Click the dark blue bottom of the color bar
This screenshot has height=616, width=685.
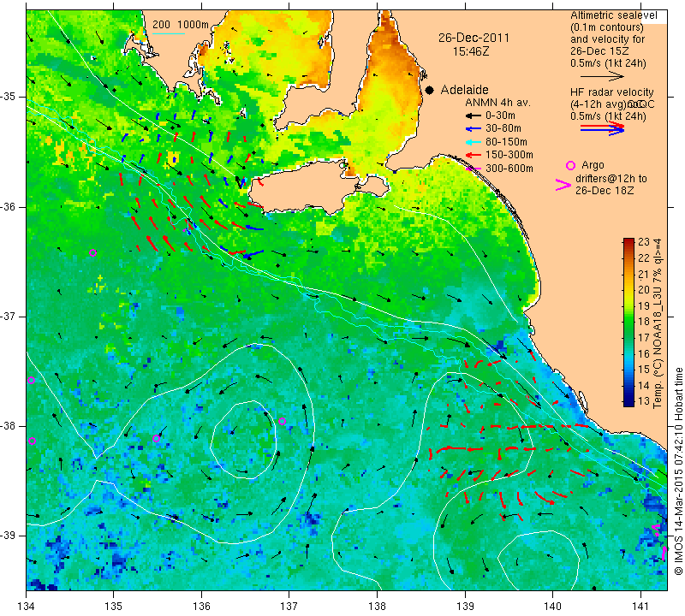tap(628, 401)
